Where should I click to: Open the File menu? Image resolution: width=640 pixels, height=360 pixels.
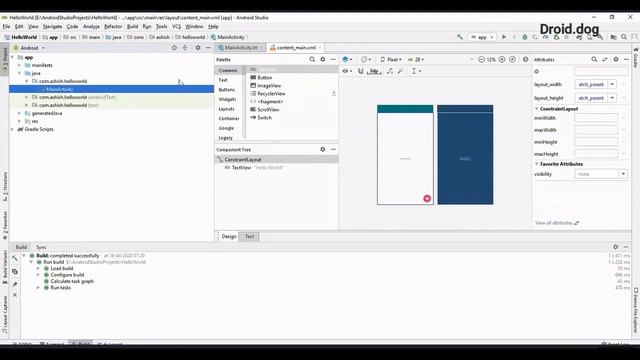pyautogui.click(x=6, y=27)
